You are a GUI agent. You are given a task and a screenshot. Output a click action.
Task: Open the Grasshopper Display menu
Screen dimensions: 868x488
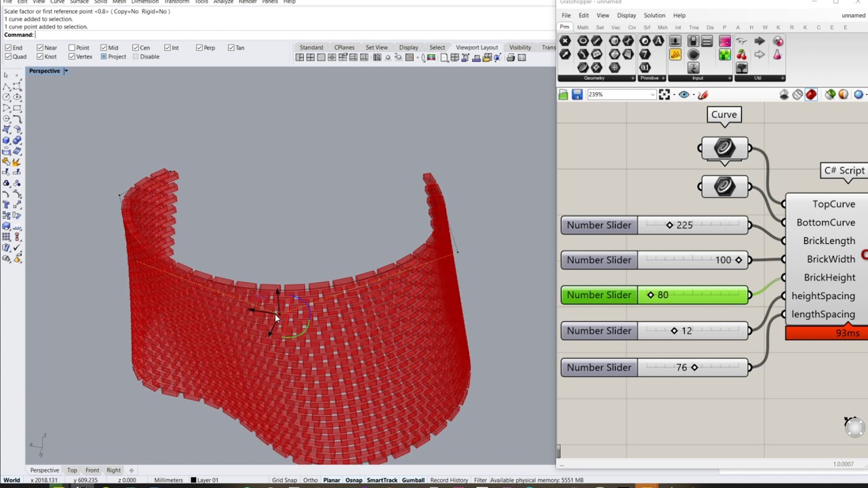click(627, 16)
